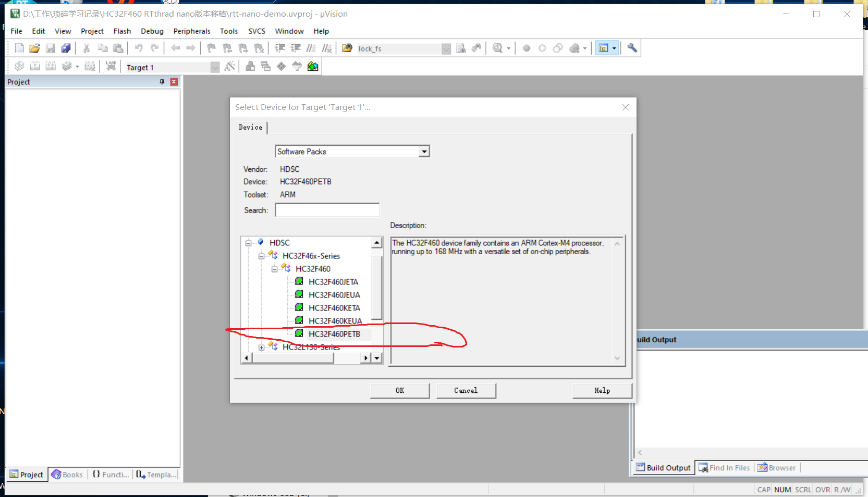This screenshot has width=868, height=497.
Task: Open the Peripherals menu
Action: click(192, 31)
